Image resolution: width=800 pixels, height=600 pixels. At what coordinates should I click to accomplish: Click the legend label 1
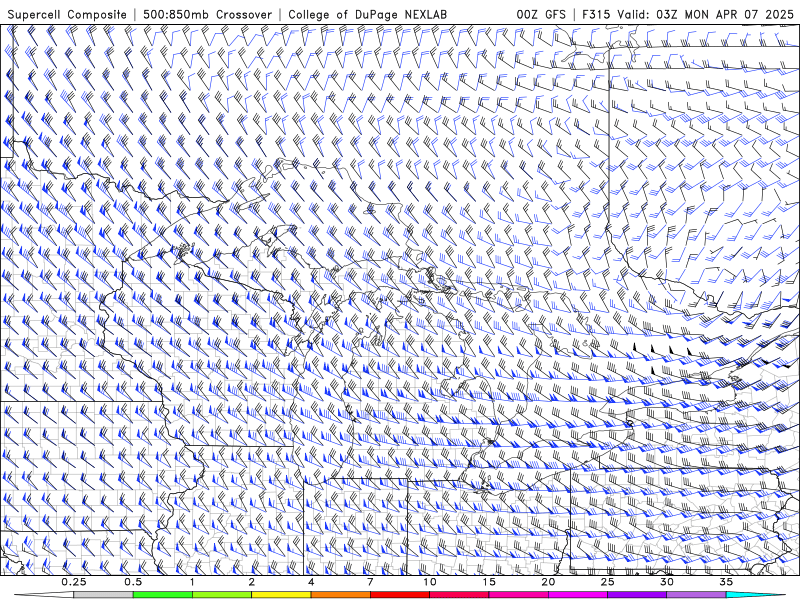(192, 582)
